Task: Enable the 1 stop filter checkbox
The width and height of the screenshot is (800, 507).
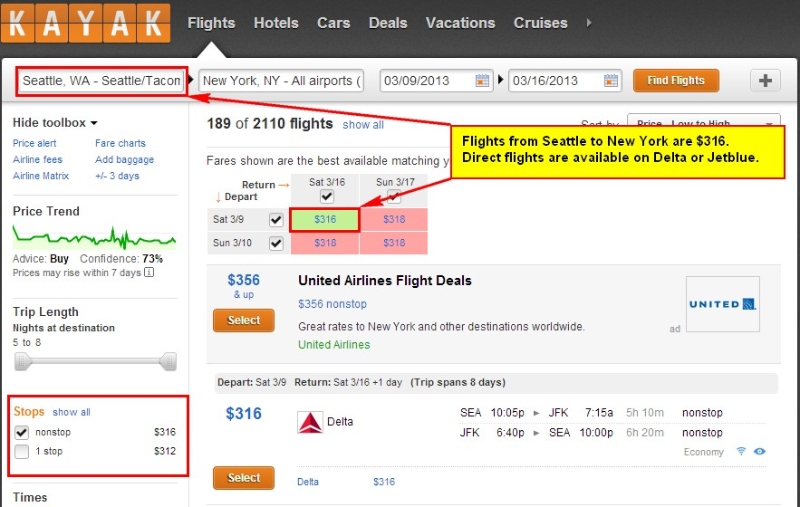Action: coord(21,451)
